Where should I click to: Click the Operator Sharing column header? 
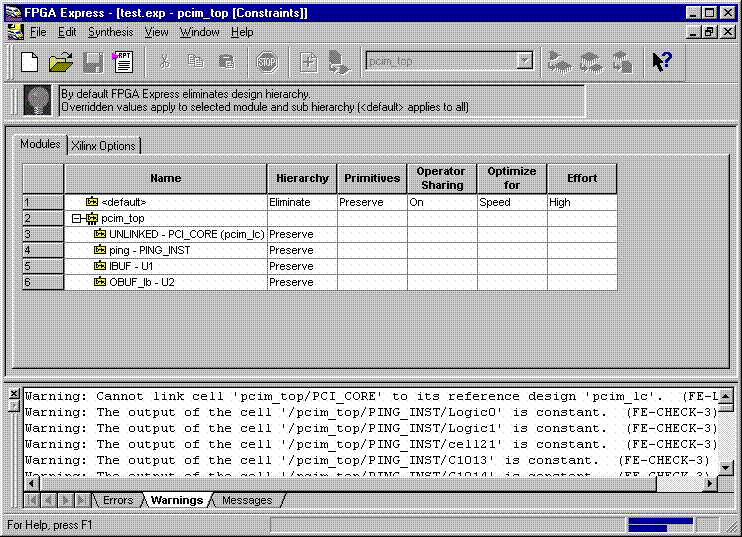tap(441, 178)
